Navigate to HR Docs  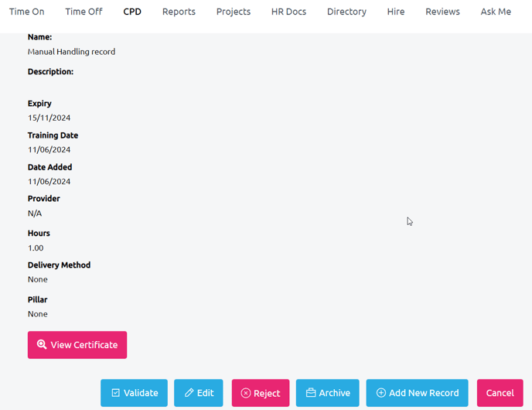pos(288,12)
